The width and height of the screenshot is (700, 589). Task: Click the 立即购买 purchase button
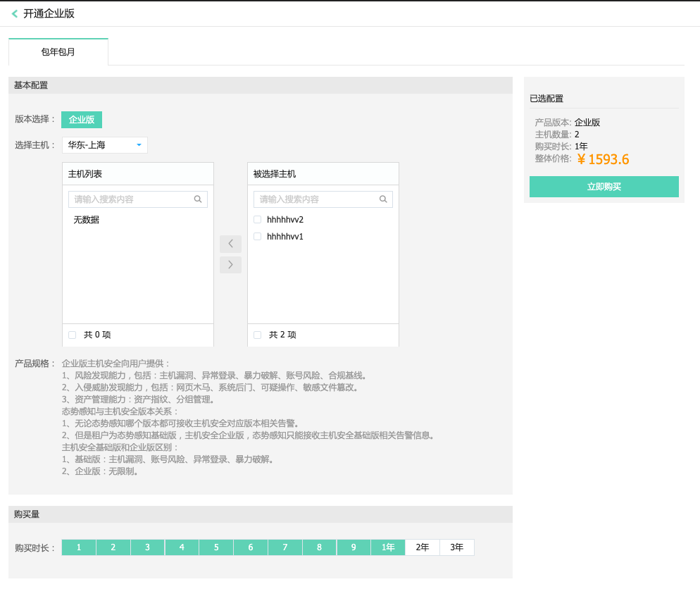point(604,187)
